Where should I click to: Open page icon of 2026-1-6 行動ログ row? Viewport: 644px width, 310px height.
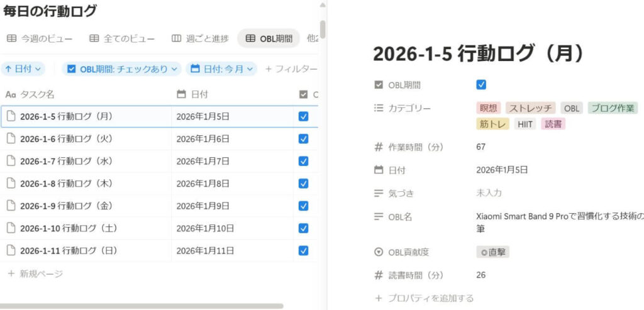click(11, 139)
